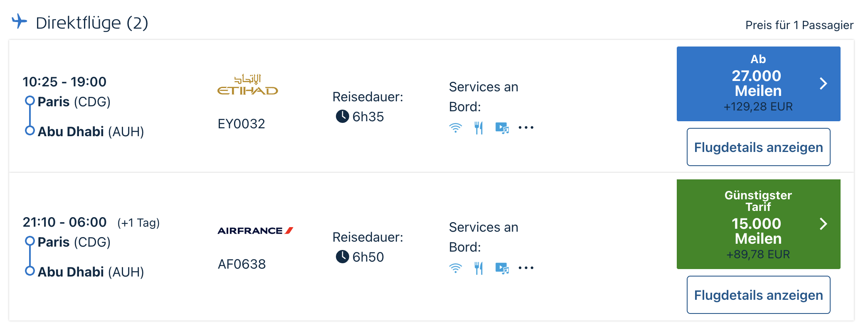This screenshot has height=333, width=868.
Task: Click the Air France airline logo
Action: (255, 230)
